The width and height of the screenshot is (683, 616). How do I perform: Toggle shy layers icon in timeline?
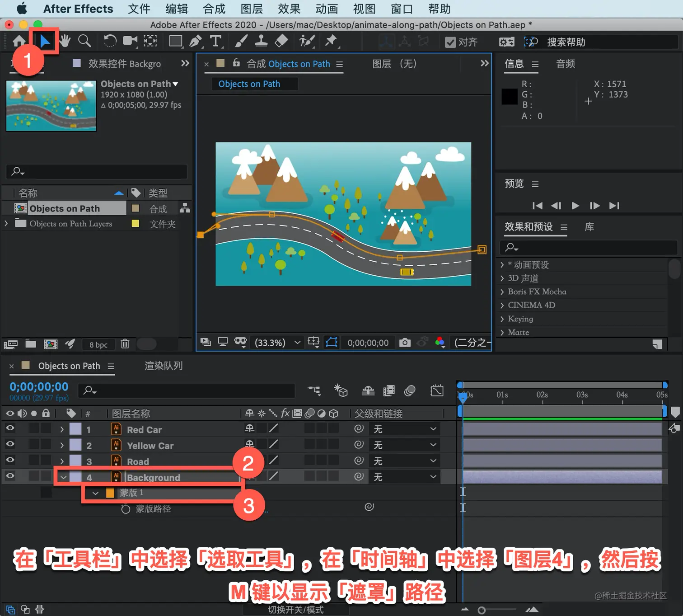point(368,390)
